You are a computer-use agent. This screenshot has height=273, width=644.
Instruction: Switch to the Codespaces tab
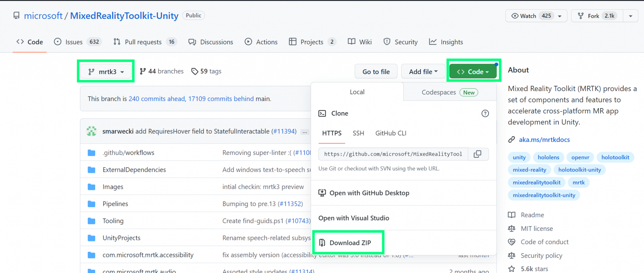[x=449, y=92]
